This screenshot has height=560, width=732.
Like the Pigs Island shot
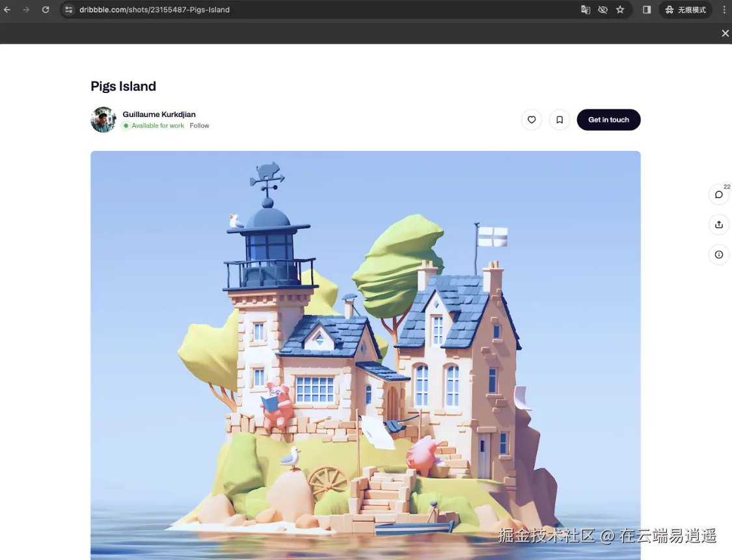[x=532, y=120]
